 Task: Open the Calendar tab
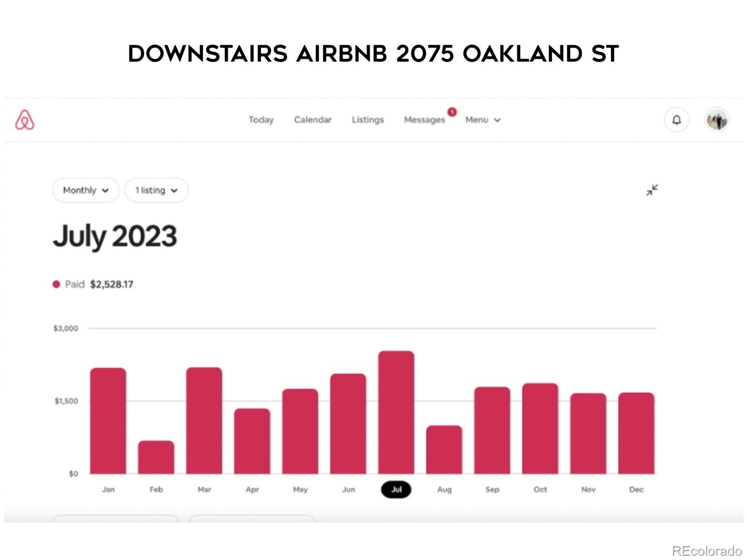click(x=313, y=120)
